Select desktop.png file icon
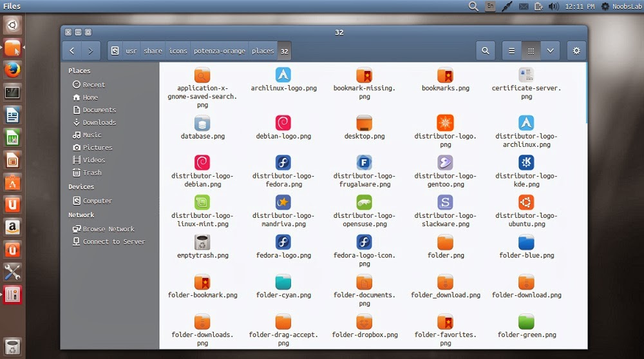Image resolution: width=644 pixels, height=359 pixels. pyautogui.click(x=365, y=123)
